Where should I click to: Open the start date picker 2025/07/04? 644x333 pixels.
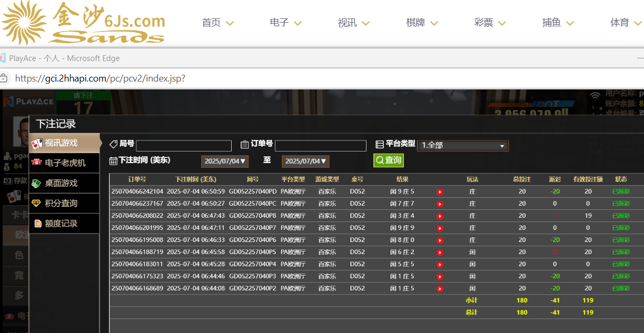pyautogui.click(x=225, y=162)
